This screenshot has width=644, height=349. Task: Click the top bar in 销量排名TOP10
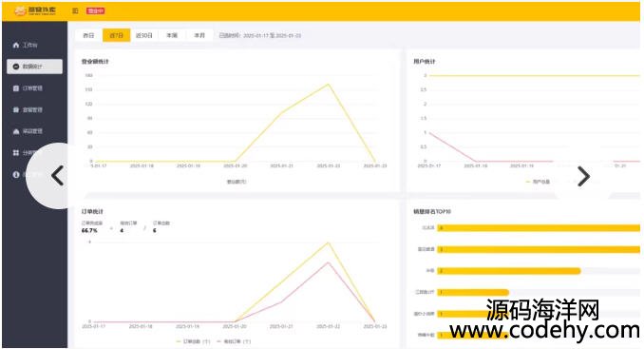539,227
